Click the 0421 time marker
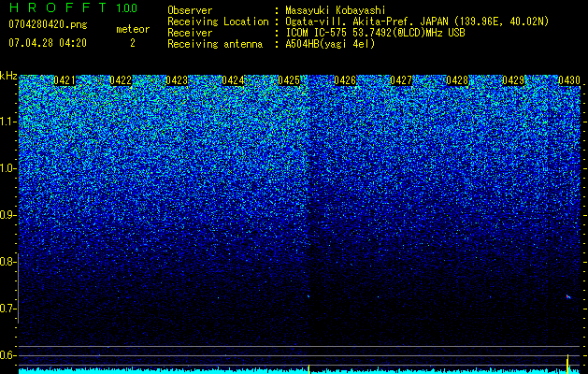588x374 pixels. 65,80
